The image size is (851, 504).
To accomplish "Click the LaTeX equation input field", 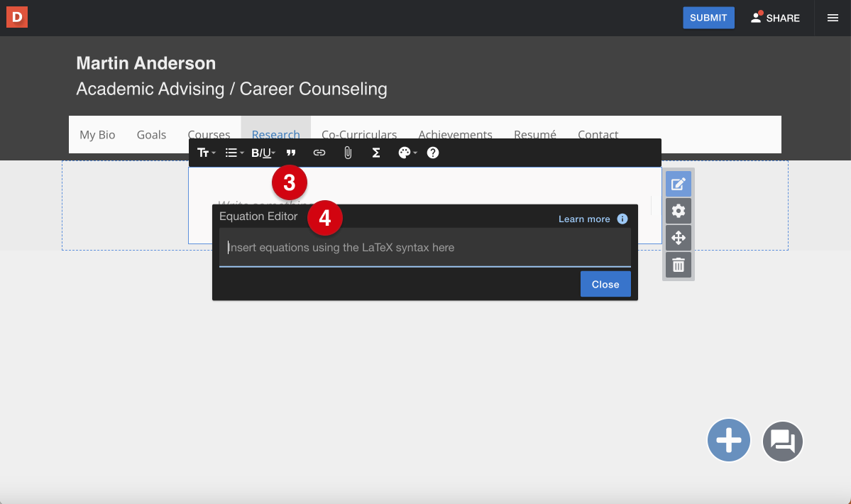I will click(424, 247).
